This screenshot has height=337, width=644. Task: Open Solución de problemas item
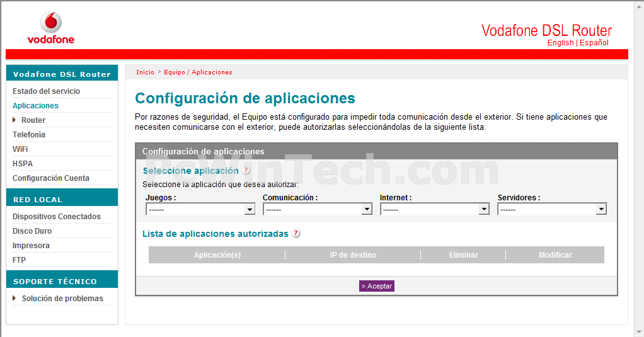coord(62,299)
